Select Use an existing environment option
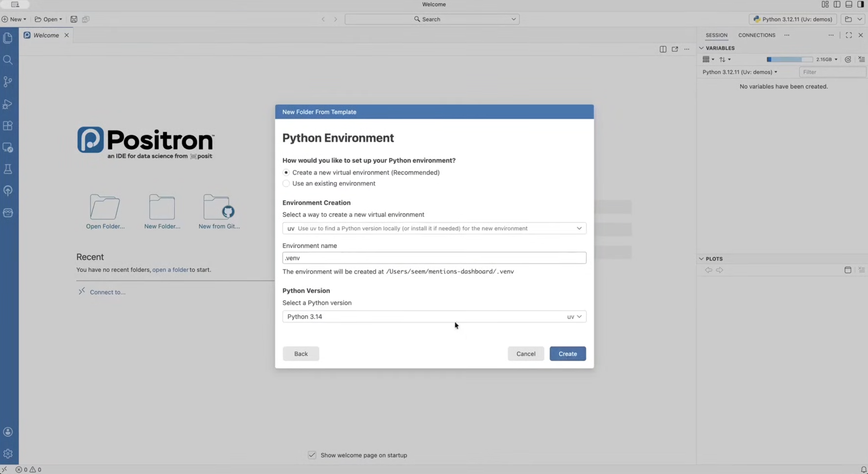868x474 pixels. (286, 183)
